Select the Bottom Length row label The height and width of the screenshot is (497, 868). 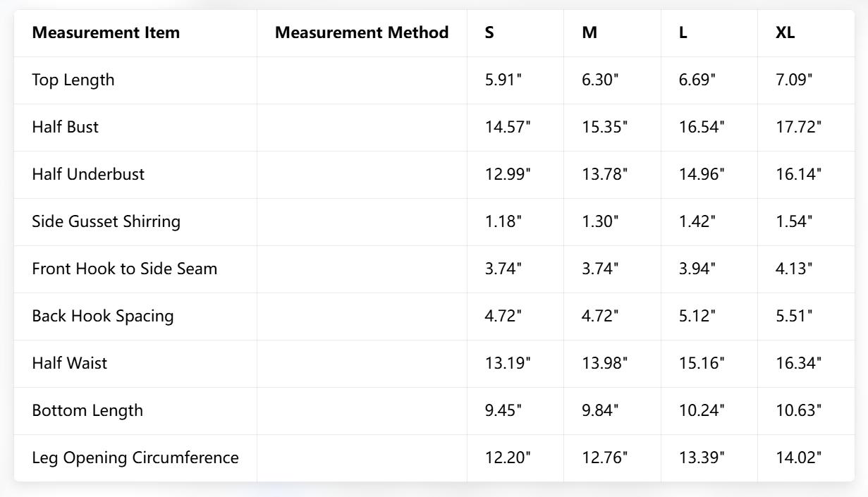tap(87, 410)
